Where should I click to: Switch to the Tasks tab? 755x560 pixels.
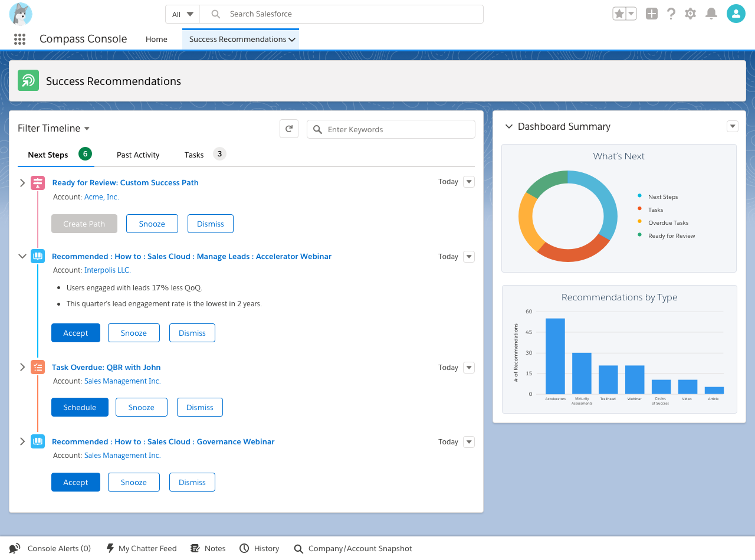205,155
